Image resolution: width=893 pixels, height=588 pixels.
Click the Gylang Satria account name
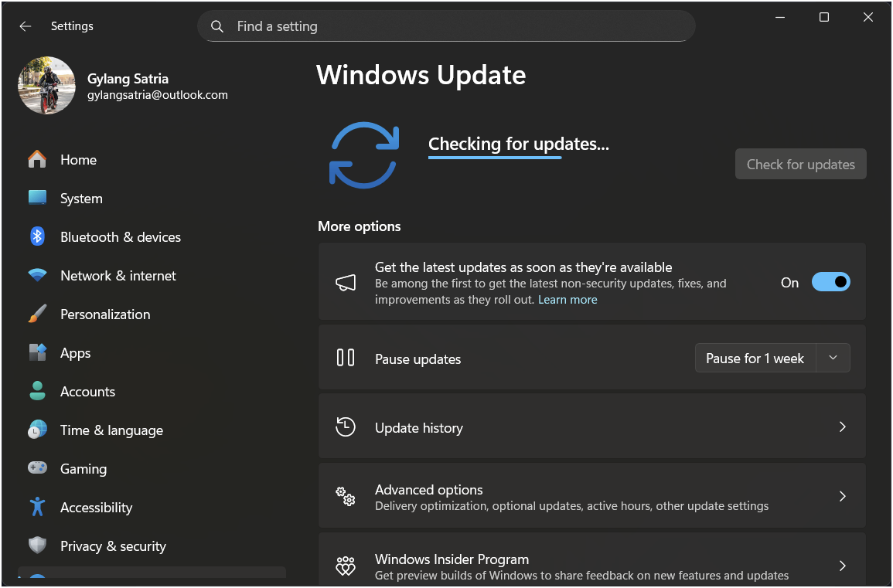pos(128,79)
